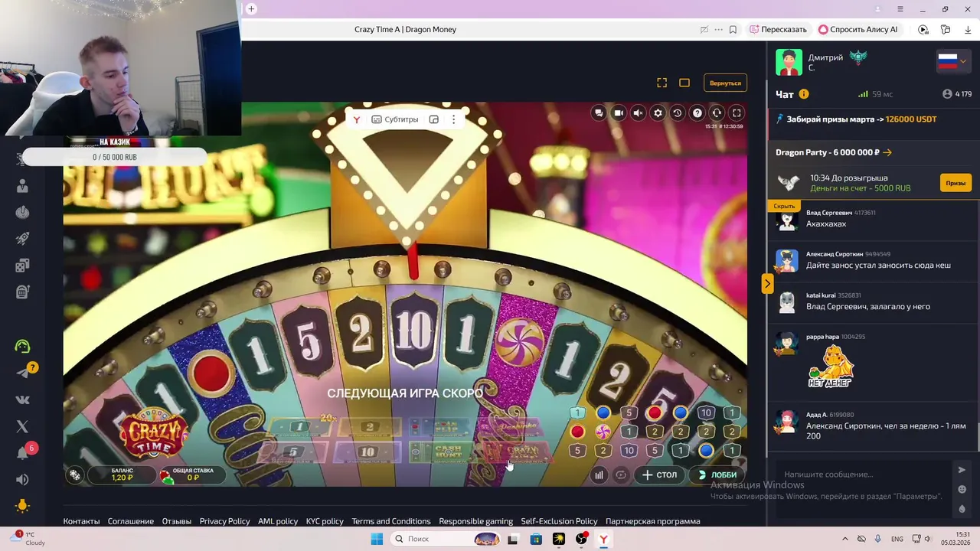This screenshot has width=980, height=551.
Task: Open the three-dot menu on the video overlay
Action: (453, 119)
